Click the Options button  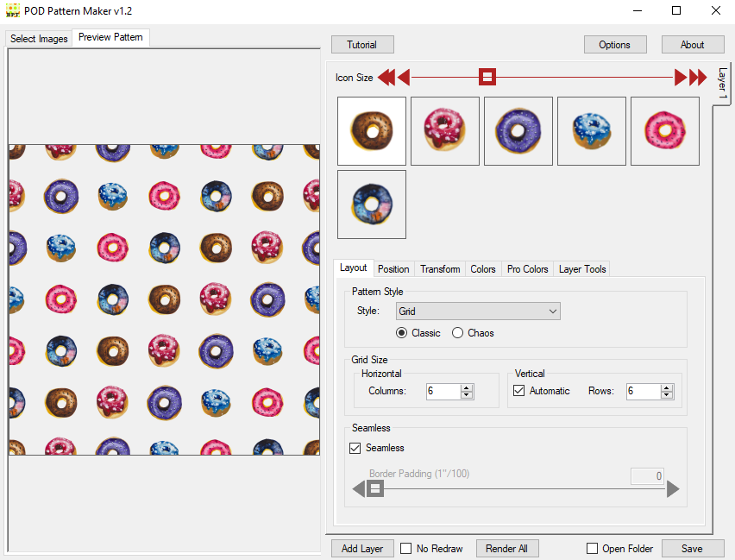coord(614,45)
